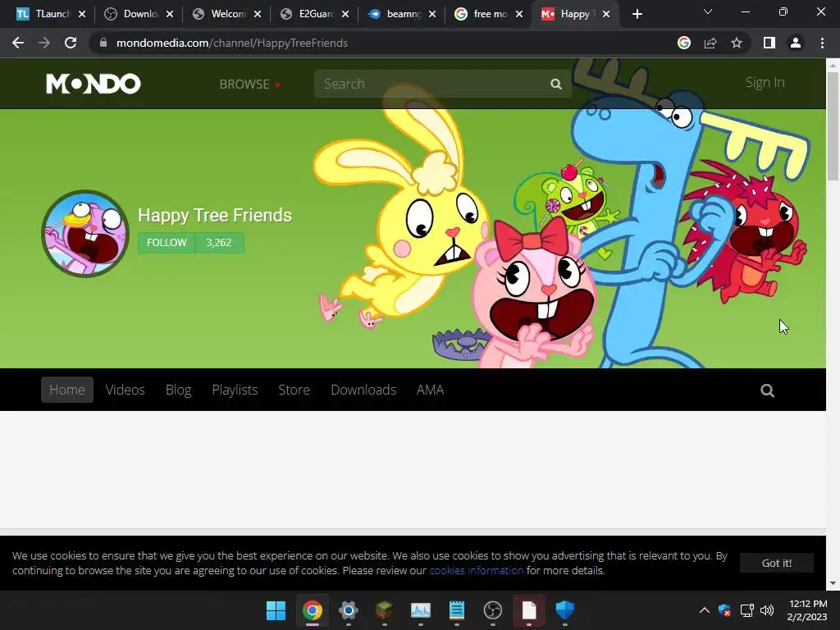Viewport: 840px width, 630px height.
Task: Switch to the Videos tab
Action: (x=125, y=390)
